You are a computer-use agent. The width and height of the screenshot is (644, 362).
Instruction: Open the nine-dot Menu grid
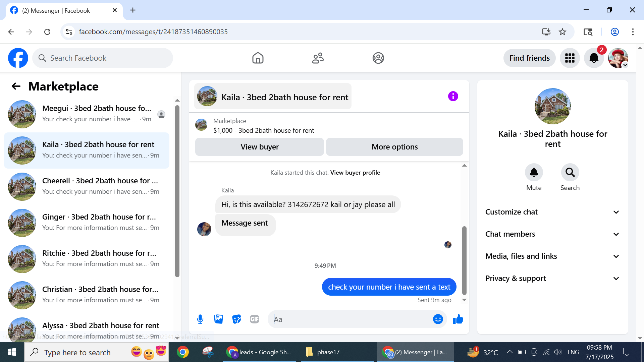coord(570,58)
